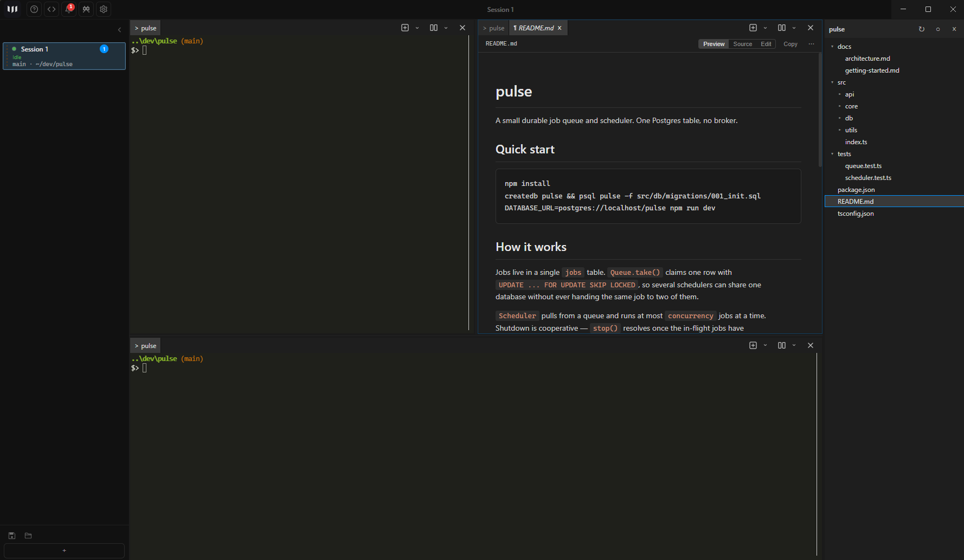Open the README more options ellipsis
964x560 pixels.
(811, 44)
